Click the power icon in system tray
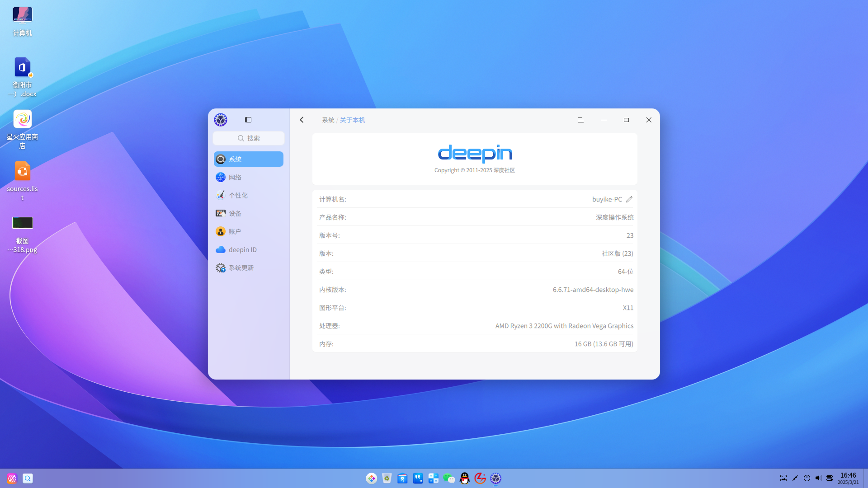868x488 pixels. coord(807,478)
